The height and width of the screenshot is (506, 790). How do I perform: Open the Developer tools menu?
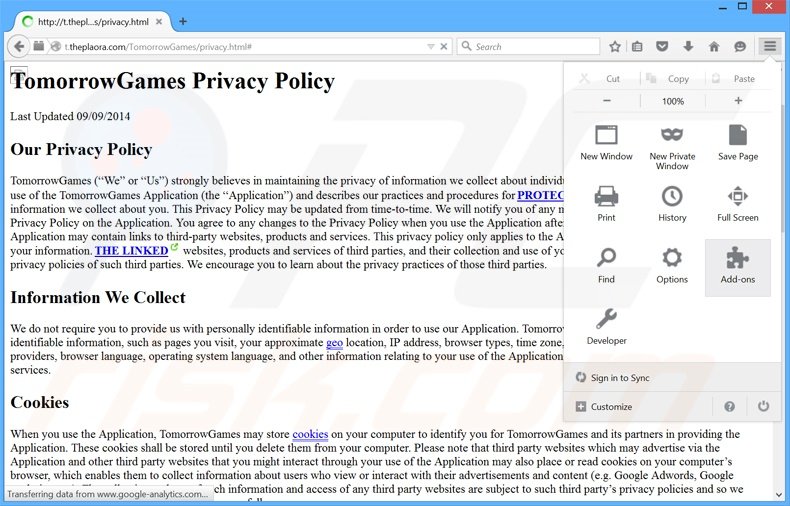click(x=606, y=328)
